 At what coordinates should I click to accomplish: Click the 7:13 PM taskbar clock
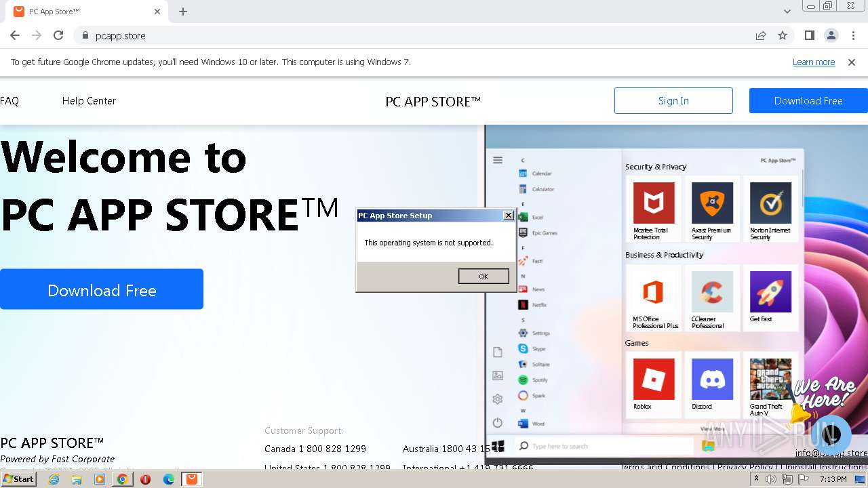tap(833, 479)
